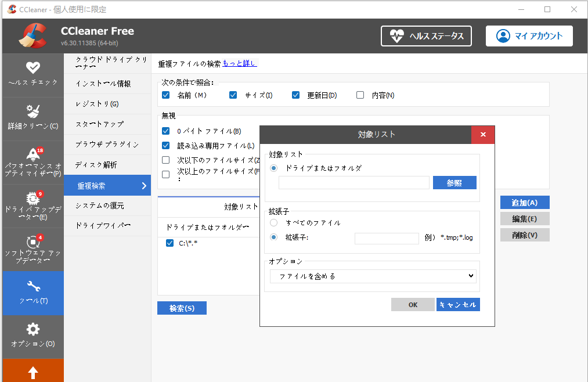Toggle the 名前 (M) match checkbox

[x=166, y=95]
